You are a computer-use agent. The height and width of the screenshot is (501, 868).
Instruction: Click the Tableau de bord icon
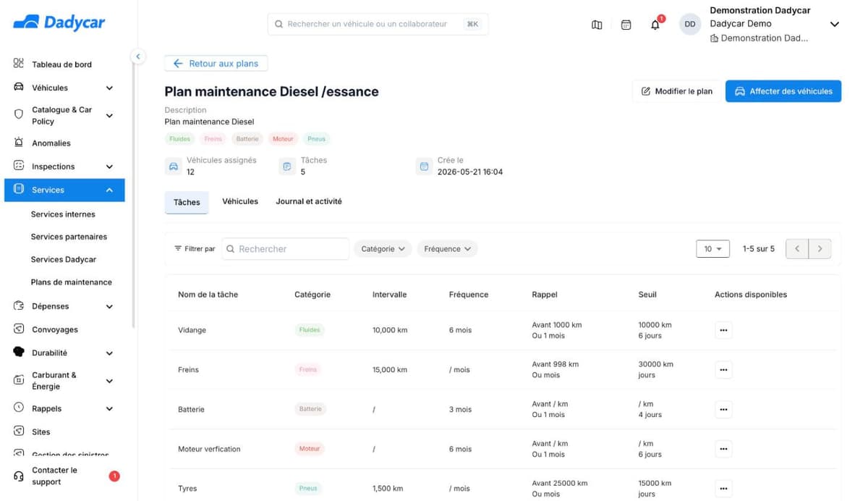(x=19, y=64)
